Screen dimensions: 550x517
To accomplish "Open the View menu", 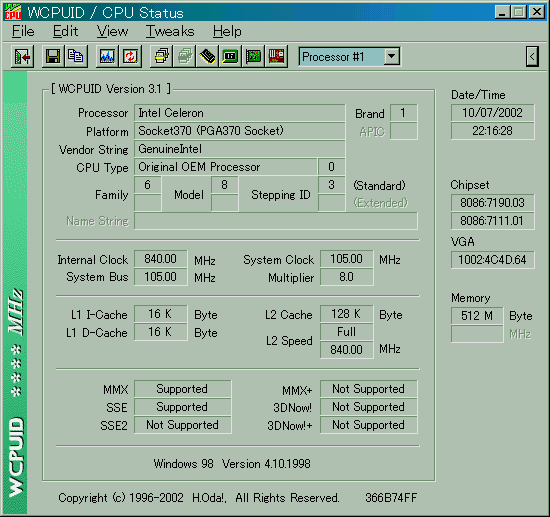I will pyautogui.click(x=112, y=31).
